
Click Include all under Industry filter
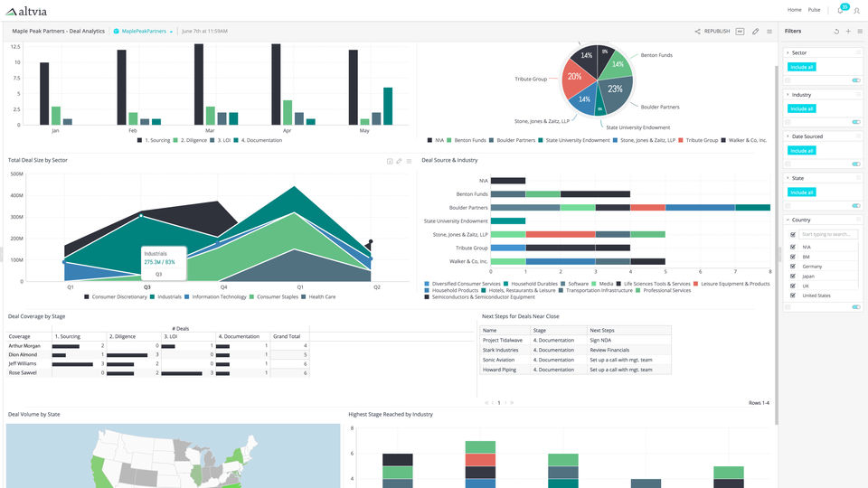pyautogui.click(x=802, y=108)
